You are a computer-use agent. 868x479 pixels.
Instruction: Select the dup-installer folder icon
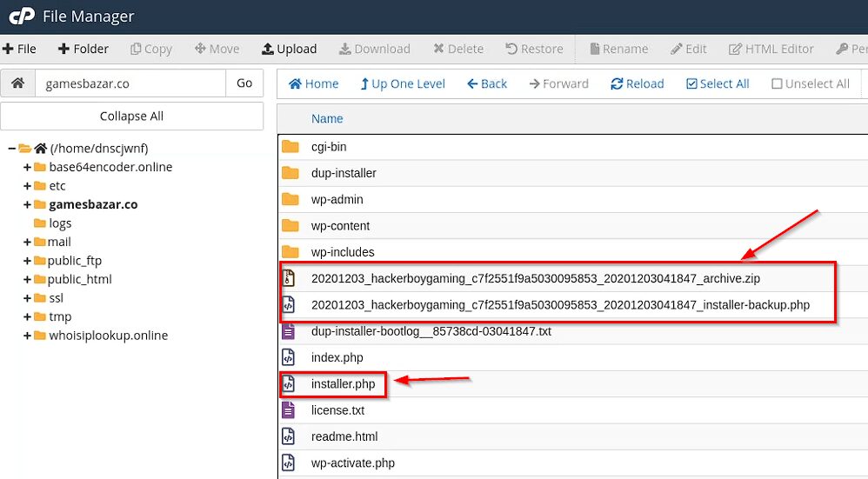290,173
